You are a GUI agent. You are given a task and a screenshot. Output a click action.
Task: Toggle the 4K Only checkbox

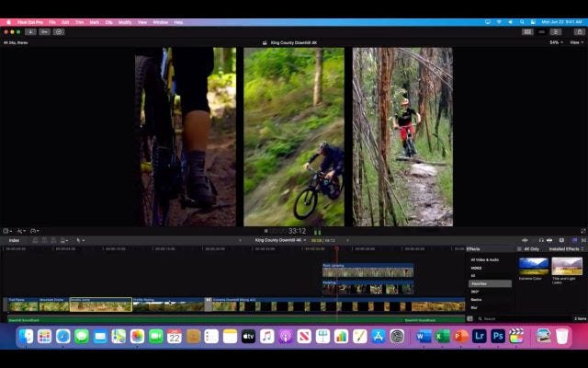point(519,249)
